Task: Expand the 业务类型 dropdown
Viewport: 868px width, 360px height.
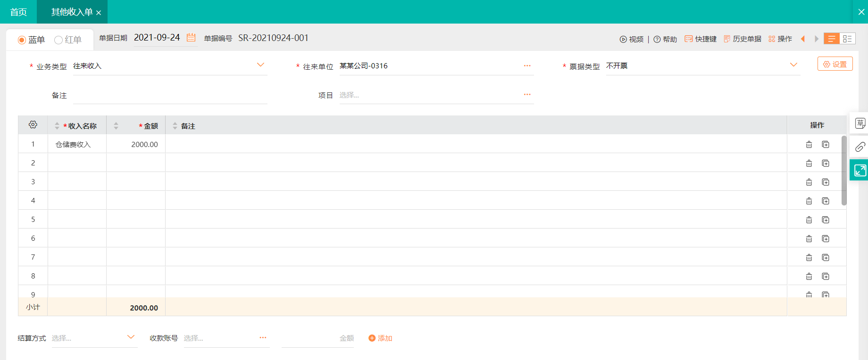Action: click(x=260, y=65)
